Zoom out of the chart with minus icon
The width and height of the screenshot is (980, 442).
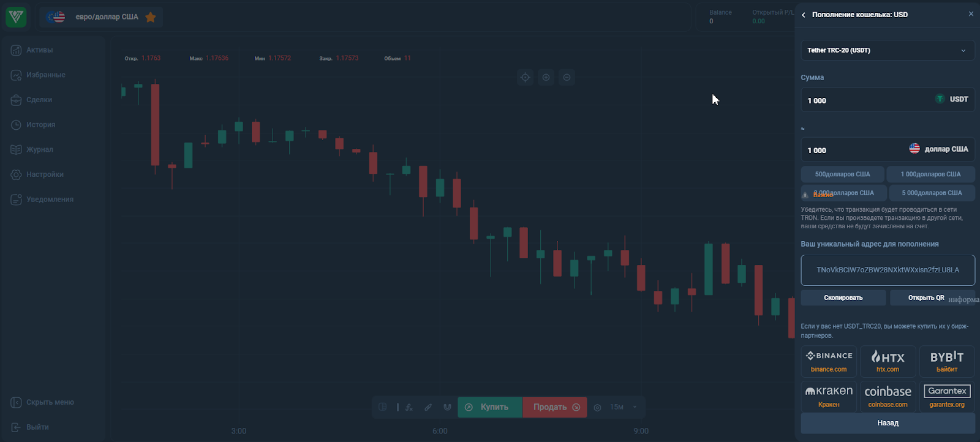pyautogui.click(x=567, y=77)
